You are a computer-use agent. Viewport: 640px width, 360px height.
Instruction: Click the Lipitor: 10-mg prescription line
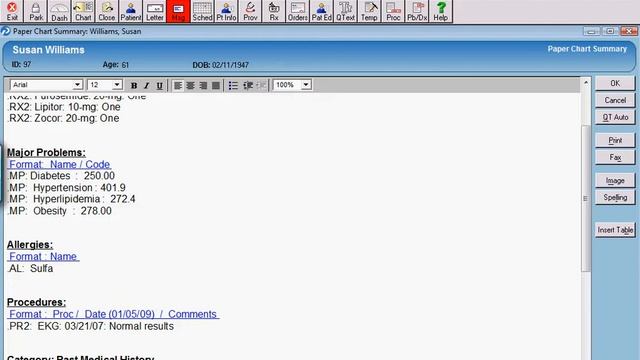[64, 107]
